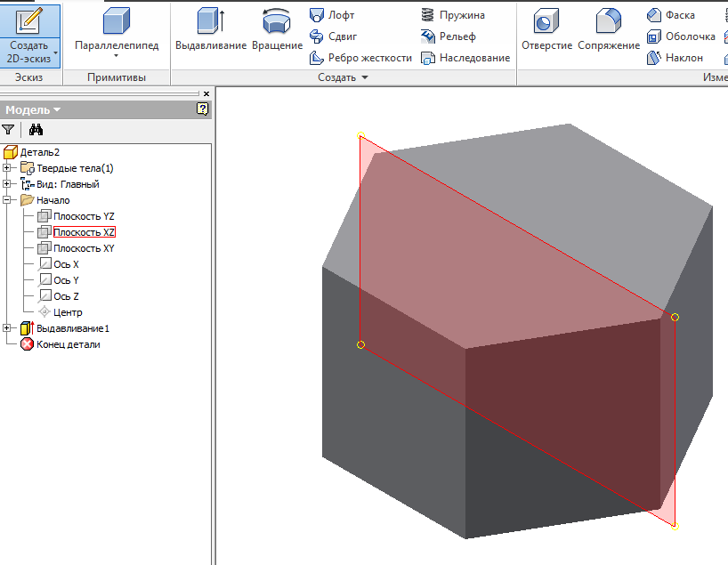Expand the Выдавливание1 feature node
The width and height of the screenshot is (728, 565).
coord(8,328)
